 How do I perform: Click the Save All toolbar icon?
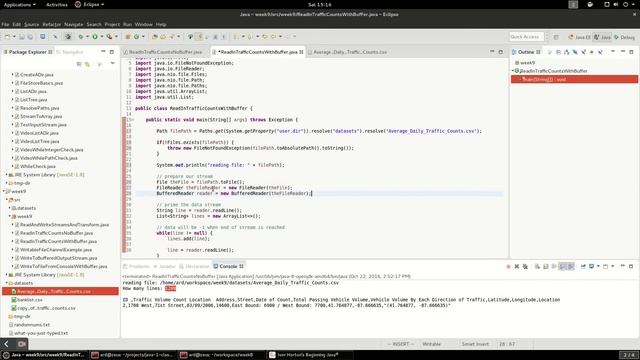(x=30, y=37)
